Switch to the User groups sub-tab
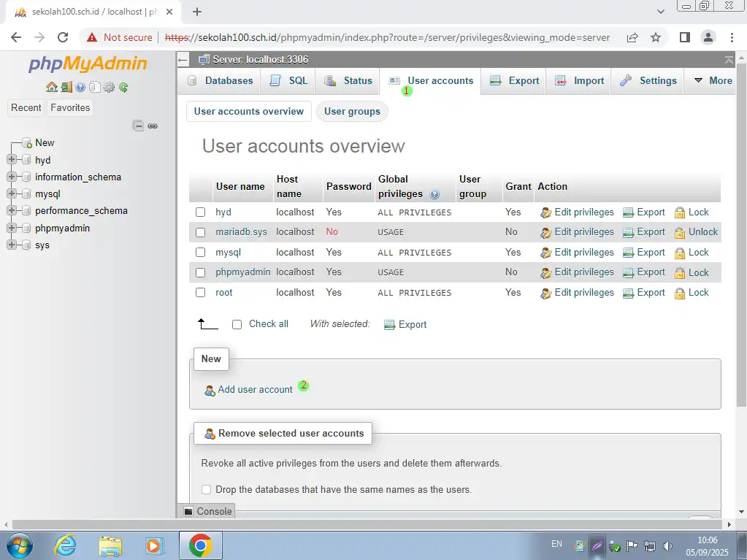 tap(352, 112)
